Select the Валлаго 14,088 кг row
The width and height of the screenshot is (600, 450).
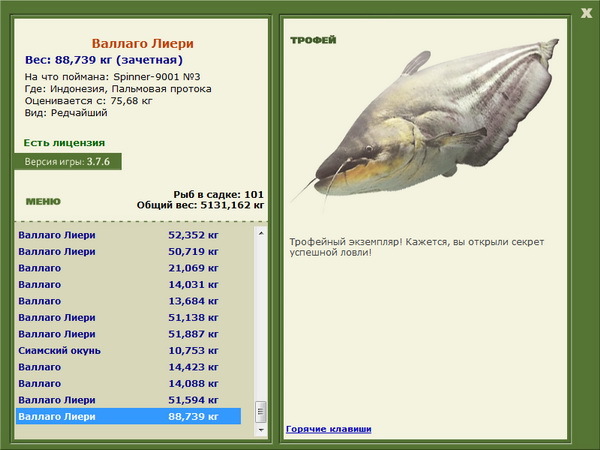(x=129, y=383)
